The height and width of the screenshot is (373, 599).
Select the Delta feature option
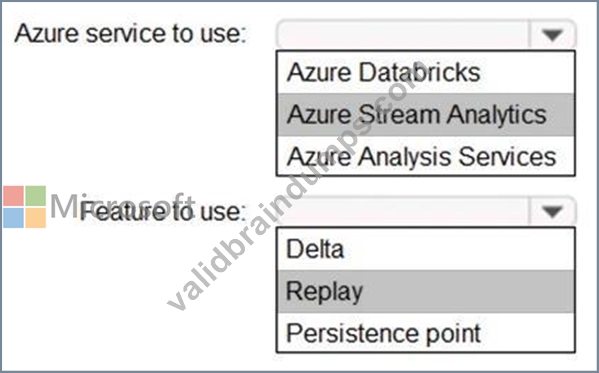coord(426,249)
